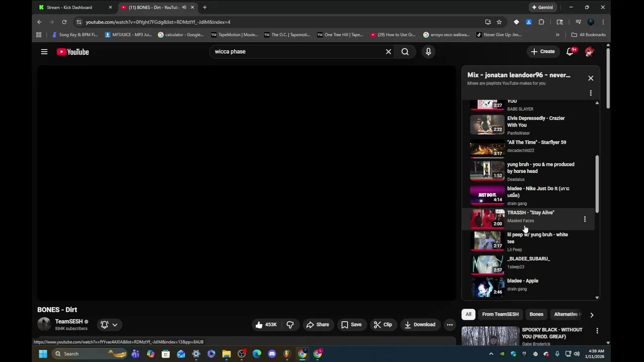Clear the search box with X icon
The width and height of the screenshot is (644, 362).
click(388, 52)
